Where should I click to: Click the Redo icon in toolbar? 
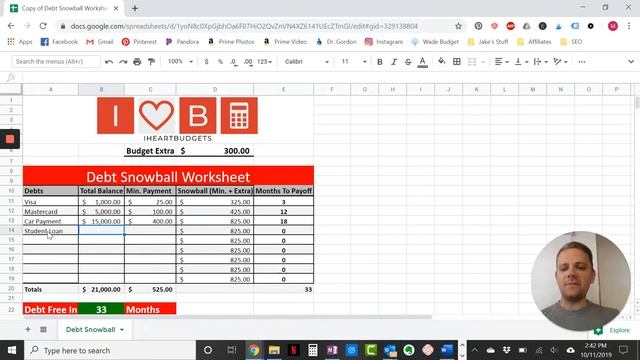coord(123,62)
